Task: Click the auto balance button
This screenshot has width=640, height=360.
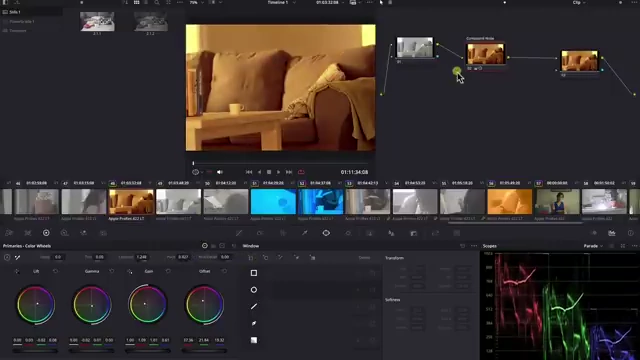Action: pyautogui.click(x=7, y=257)
